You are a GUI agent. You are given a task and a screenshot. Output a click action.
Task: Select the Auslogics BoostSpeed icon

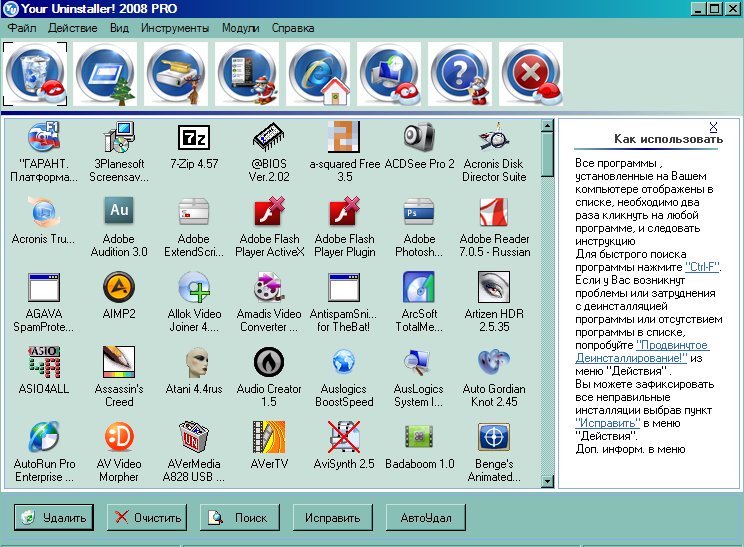click(344, 362)
